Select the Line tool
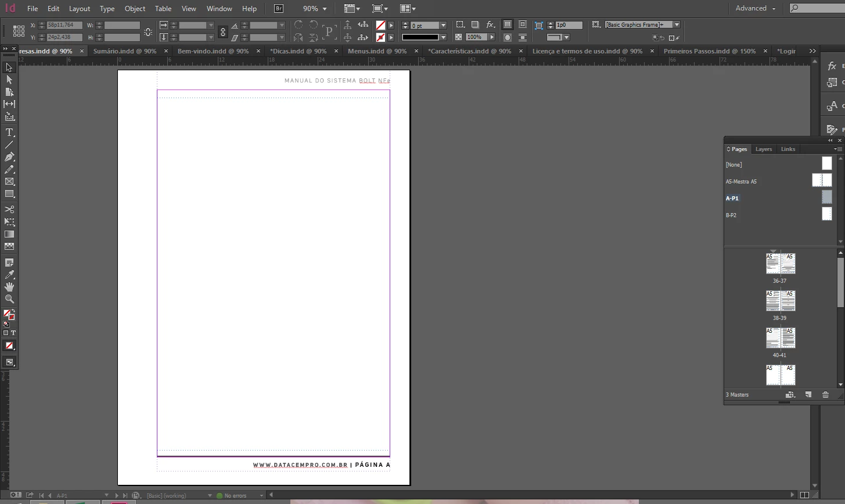 (9, 145)
